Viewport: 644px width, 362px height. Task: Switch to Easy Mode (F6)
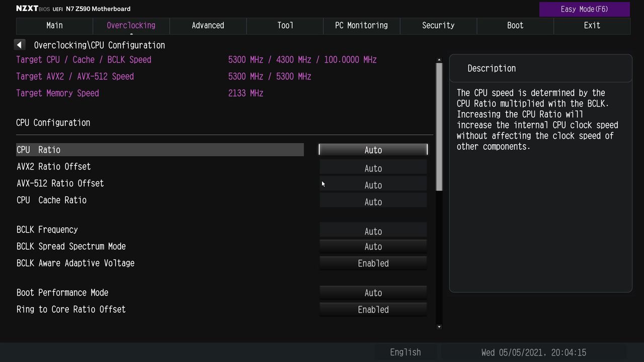[x=585, y=9]
